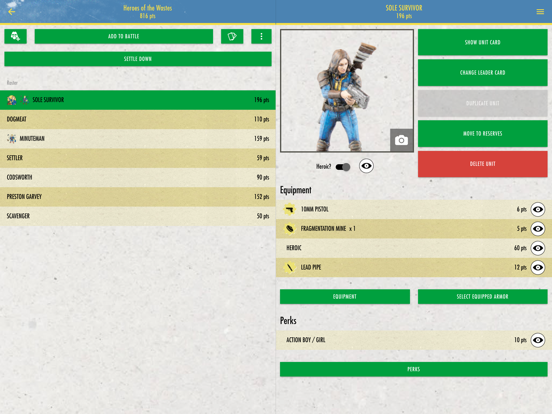
Task: Click the Sole Survivor miniature photo
Action: point(347,91)
